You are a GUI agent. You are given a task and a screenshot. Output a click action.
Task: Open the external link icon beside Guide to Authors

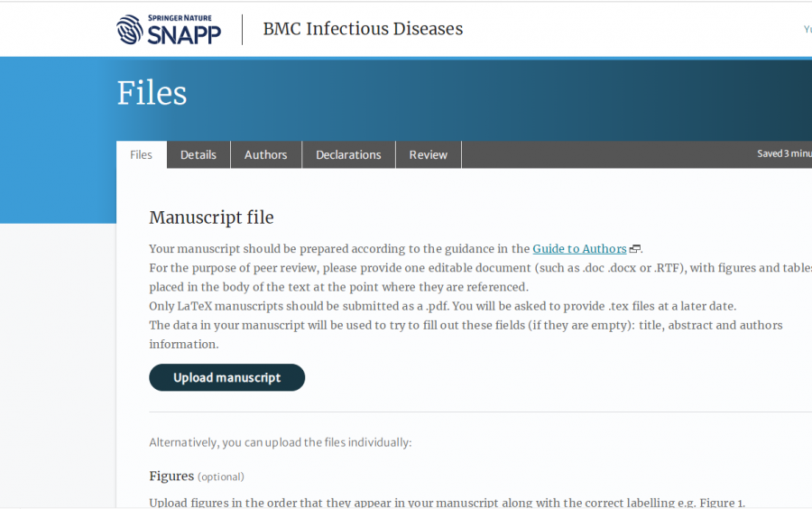[x=635, y=249]
